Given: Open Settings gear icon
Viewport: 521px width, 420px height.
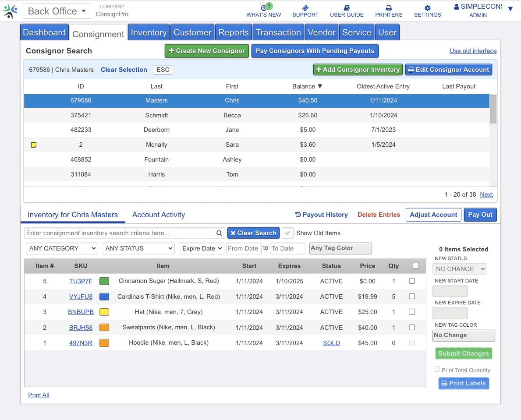Looking at the screenshot, I should (427, 8).
